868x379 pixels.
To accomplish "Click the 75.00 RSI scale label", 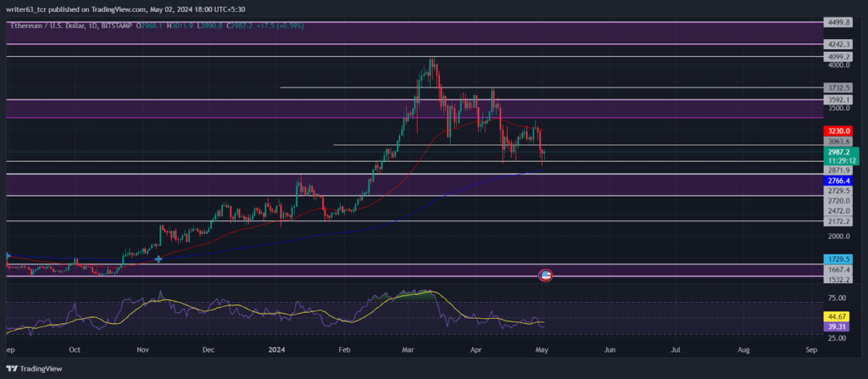I will coord(838,298).
